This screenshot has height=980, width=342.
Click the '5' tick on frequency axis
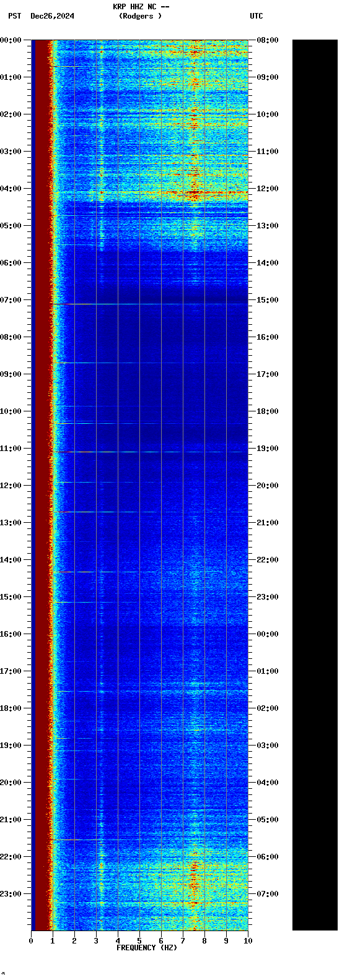click(x=139, y=941)
